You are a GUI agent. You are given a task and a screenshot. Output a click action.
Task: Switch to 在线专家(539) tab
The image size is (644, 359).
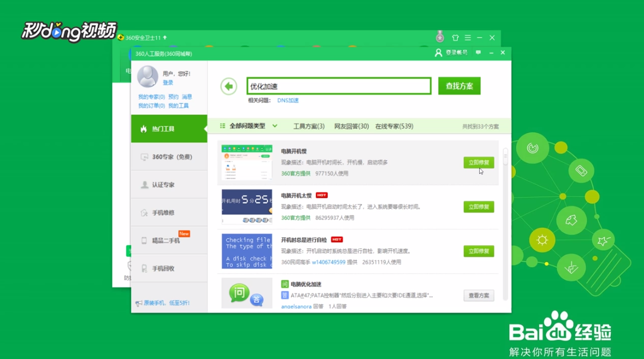tap(394, 126)
